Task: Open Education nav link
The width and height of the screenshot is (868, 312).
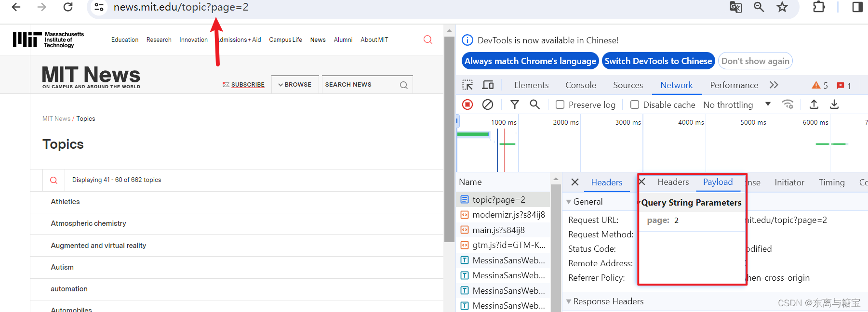Action: [x=125, y=40]
